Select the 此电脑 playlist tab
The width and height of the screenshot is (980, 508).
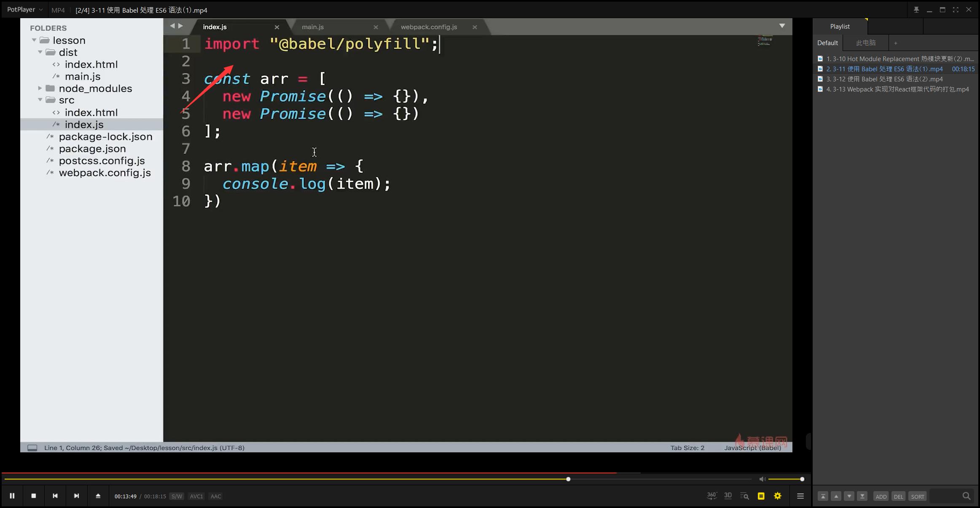[866, 43]
